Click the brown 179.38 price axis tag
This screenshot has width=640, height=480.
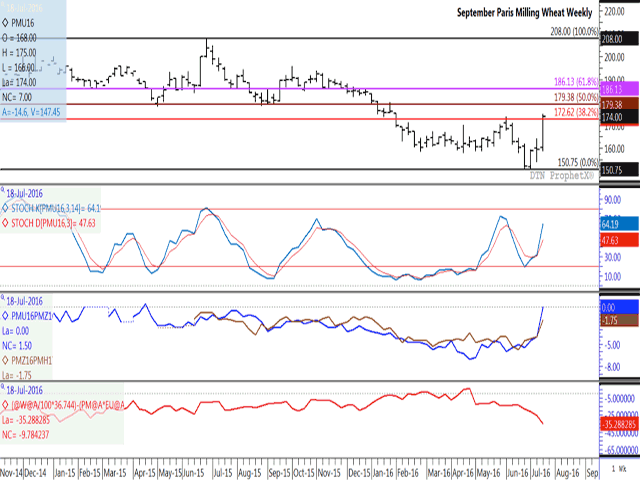[620, 104]
